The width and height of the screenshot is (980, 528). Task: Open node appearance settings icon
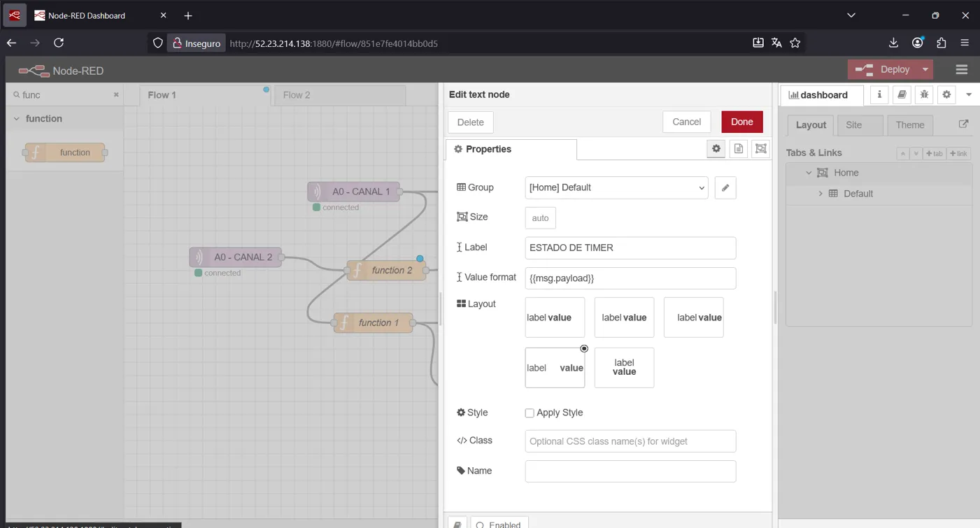760,149
